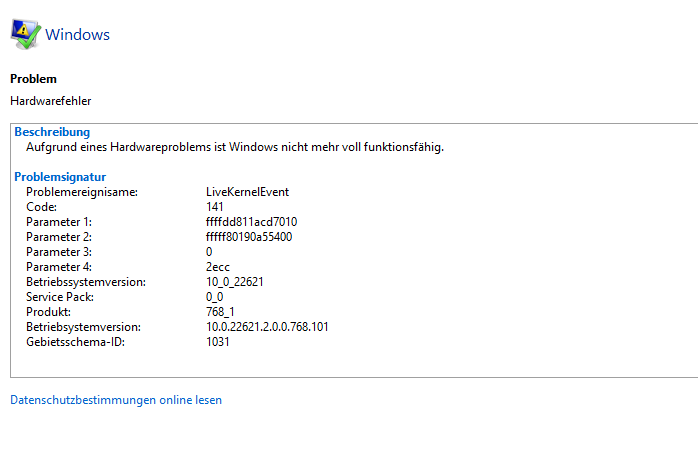The image size is (698, 462).
Task: Select the 'Produkt:' label
Action: [x=48, y=312]
